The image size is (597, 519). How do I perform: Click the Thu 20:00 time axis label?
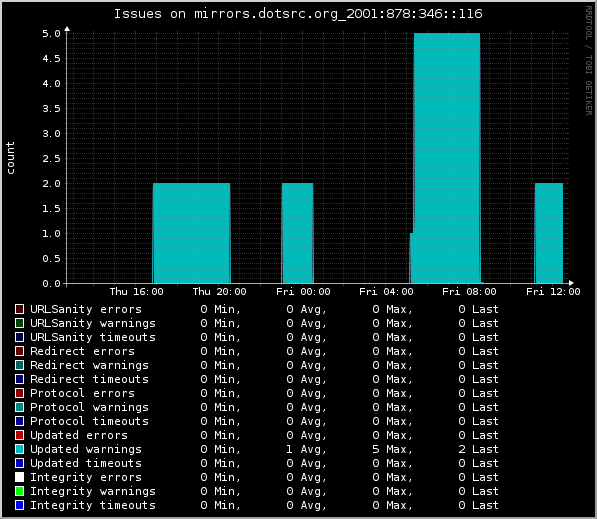tap(219, 292)
